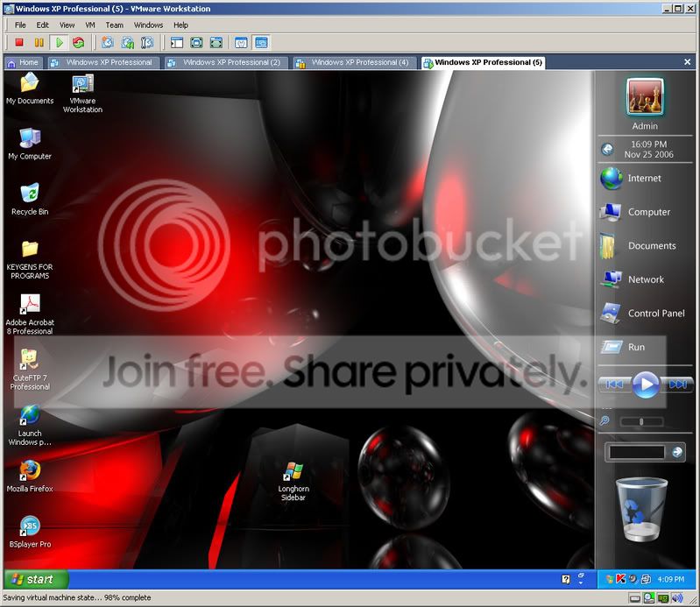Open Control Panel from the sidebar

[x=642, y=314]
